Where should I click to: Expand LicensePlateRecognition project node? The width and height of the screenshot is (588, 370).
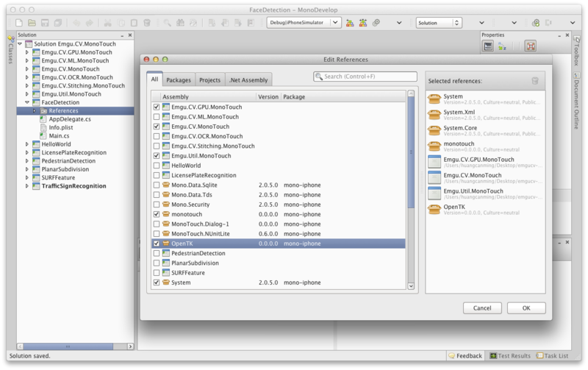27,152
